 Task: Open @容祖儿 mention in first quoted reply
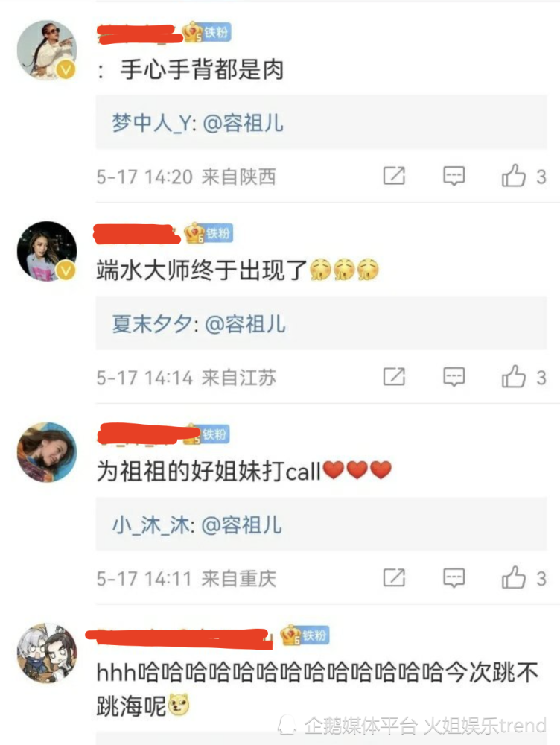(244, 124)
